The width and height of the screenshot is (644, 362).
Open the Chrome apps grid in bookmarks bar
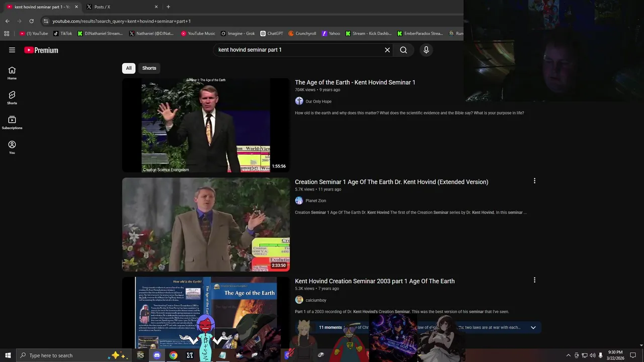7,34
